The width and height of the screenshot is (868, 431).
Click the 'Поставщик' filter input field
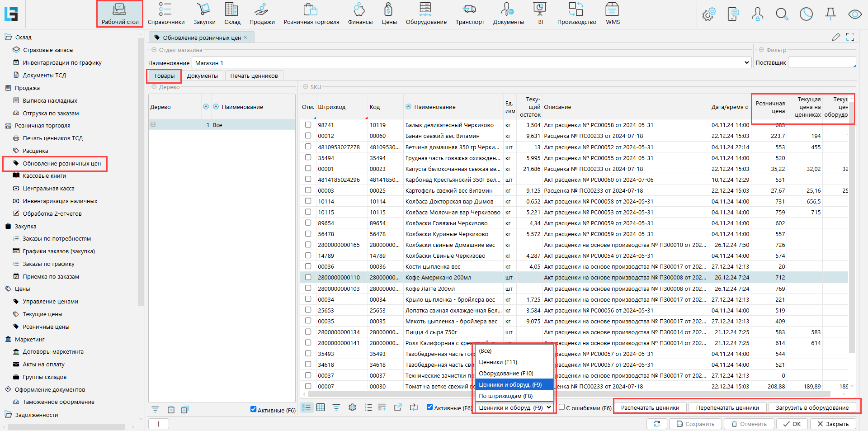coord(821,63)
